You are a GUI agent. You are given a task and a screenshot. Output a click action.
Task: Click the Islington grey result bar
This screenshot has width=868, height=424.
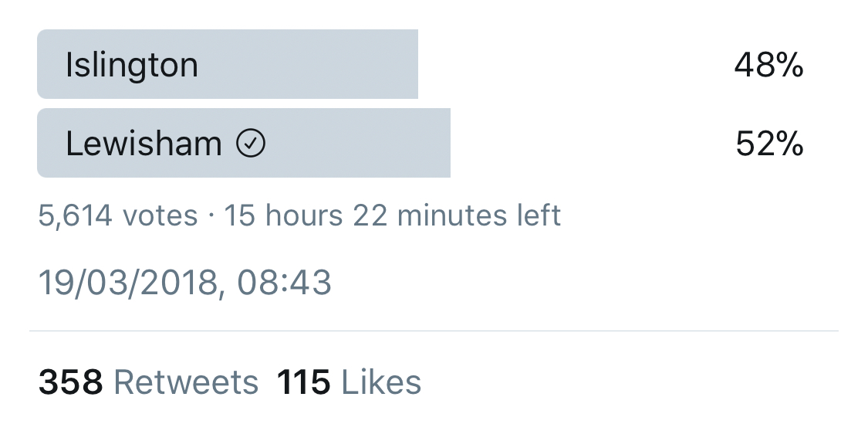309,65
